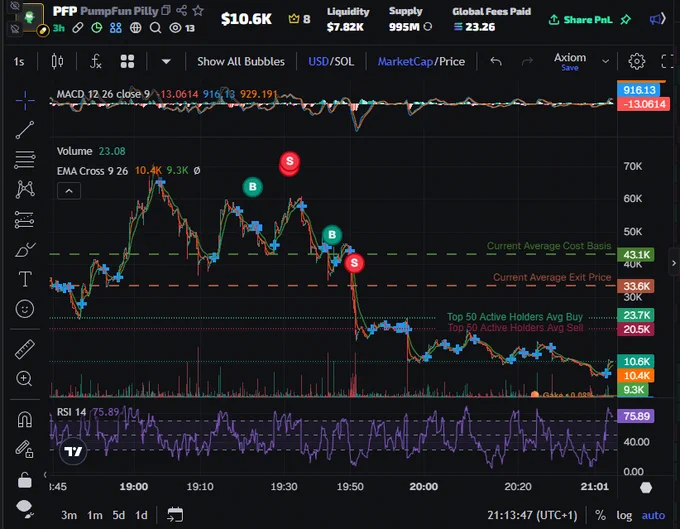The width and height of the screenshot is (680, 529).
Task: Undo the last chart action
Action: (x=496, y=62)
